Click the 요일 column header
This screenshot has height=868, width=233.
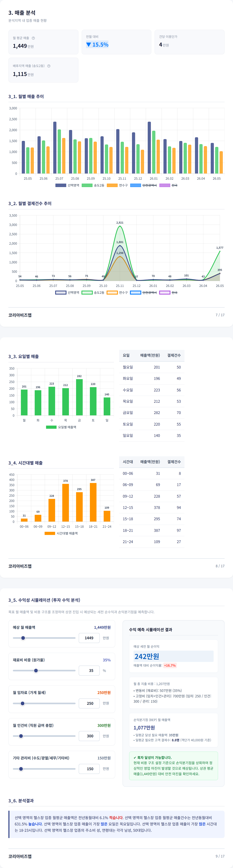126,356
